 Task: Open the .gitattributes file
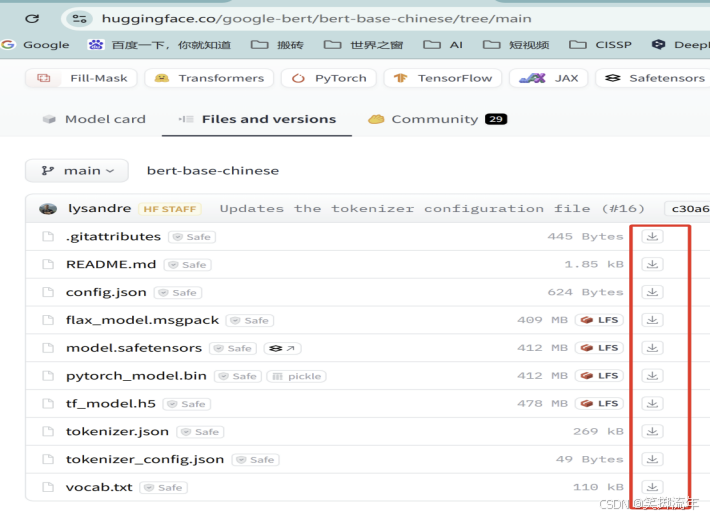pyautogui.click(x=113, y=237)
